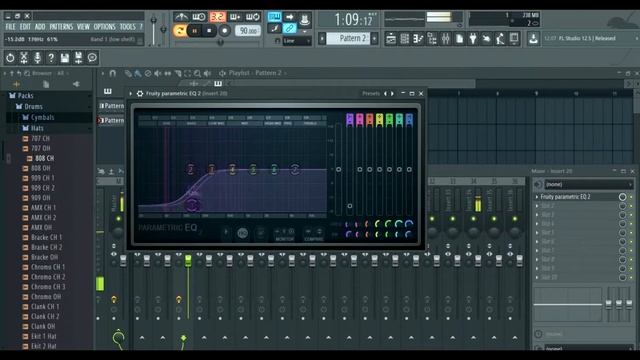Click the typing keyboard to piano icon

click(x=274, y=17)
